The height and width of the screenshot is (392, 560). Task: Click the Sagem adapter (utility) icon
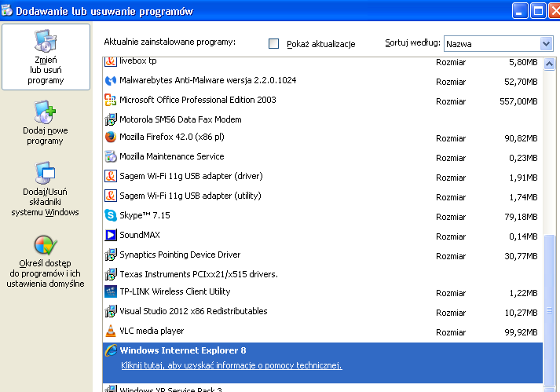tap(111, 196)
